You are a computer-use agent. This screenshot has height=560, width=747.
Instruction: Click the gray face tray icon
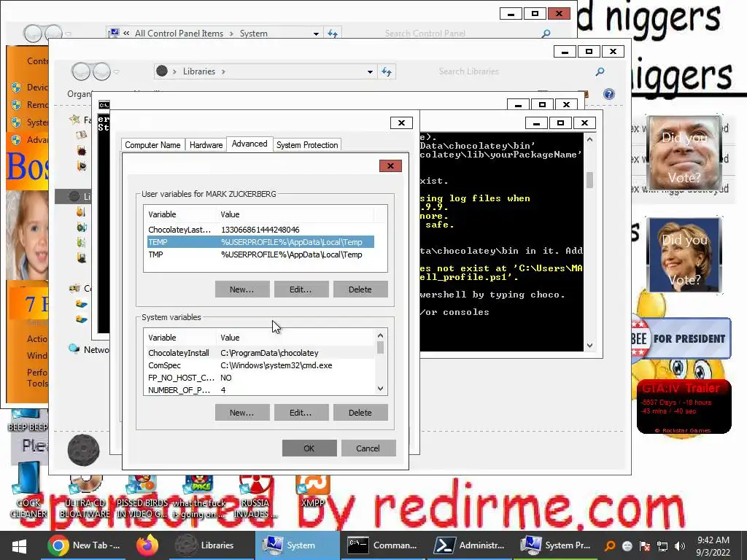(627, 546)
